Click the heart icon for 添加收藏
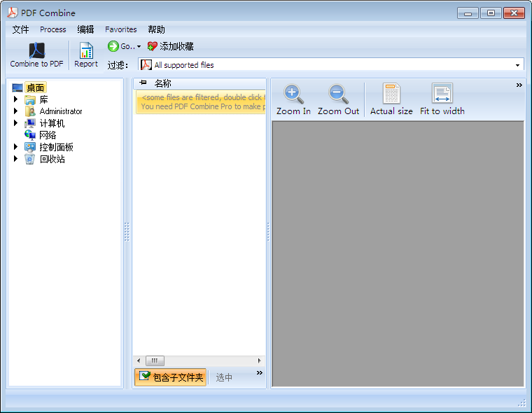 coord(153,46)
